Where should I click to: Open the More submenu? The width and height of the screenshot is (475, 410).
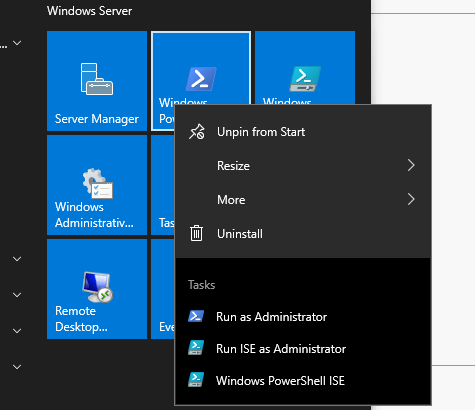303,200
